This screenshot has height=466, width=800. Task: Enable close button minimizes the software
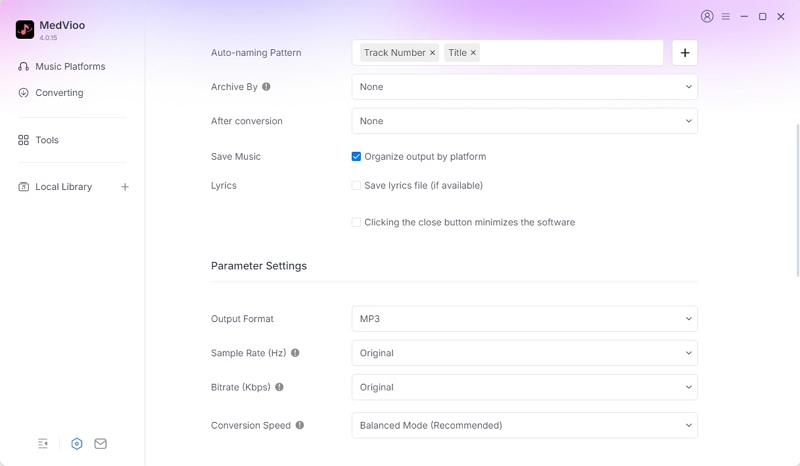356,222
